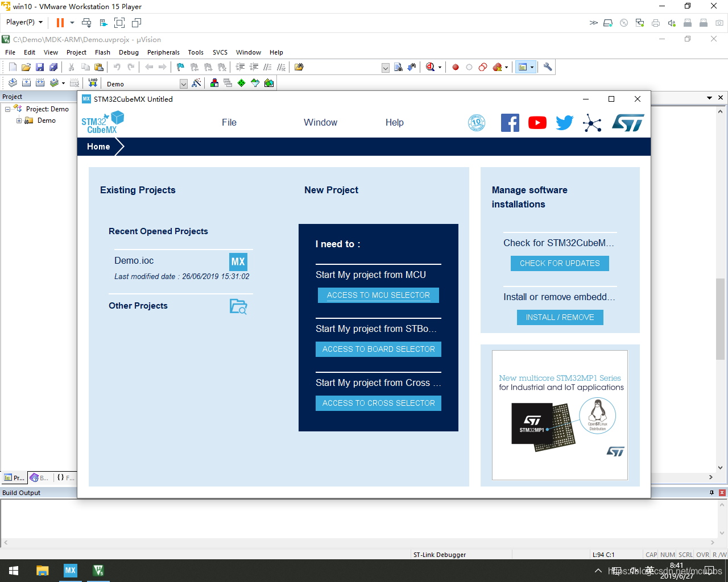Expand the Demo target tree node
This screenshot has width=728, height=582.
[19, 120]
